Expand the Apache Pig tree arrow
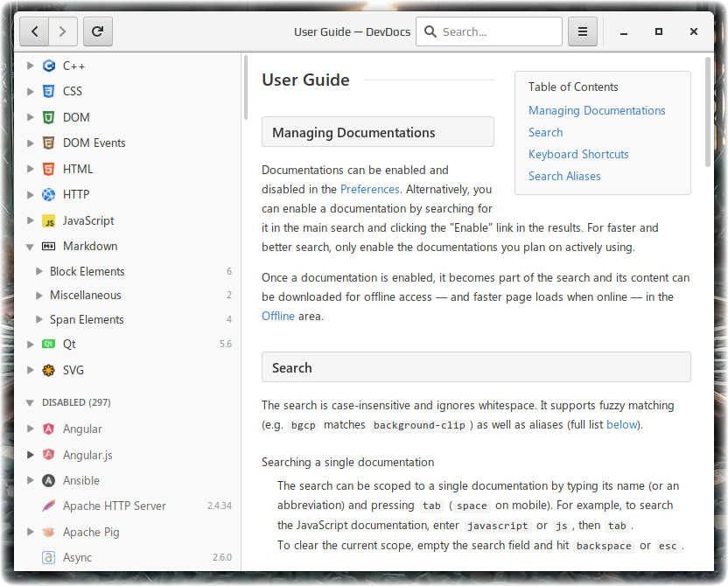This screenshot has height=586, width=728. click(x=30, y=532)
